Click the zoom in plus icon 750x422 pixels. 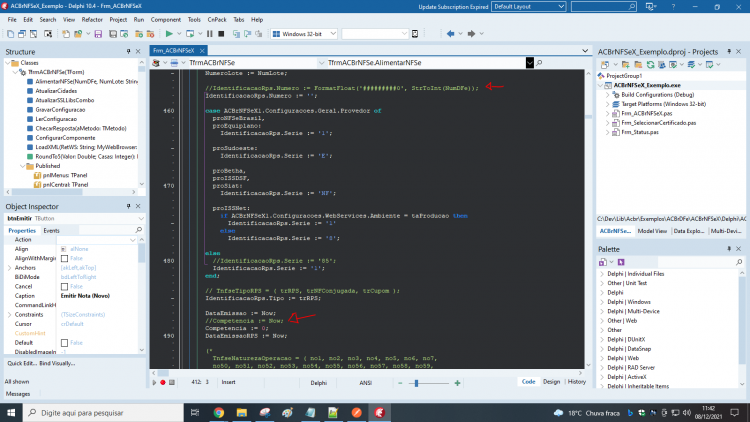point(457,383)
